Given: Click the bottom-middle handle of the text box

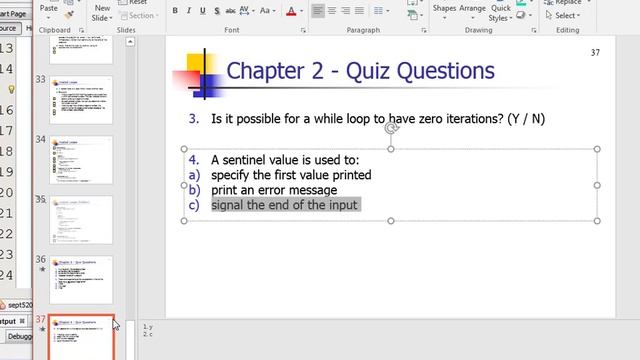Looking at the screenshot, I should [391, 221].
